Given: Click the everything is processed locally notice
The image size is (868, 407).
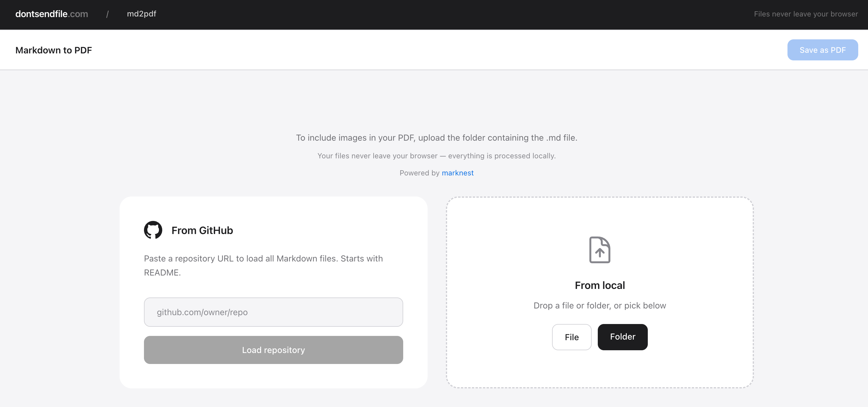Looking at the screenshot, I should 436,156.
